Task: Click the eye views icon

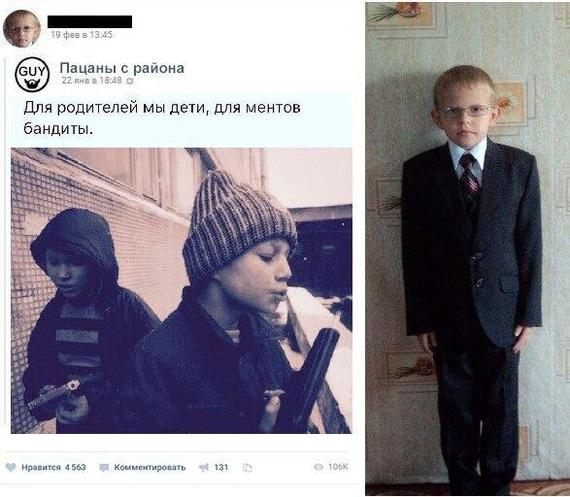Action: 318,467
